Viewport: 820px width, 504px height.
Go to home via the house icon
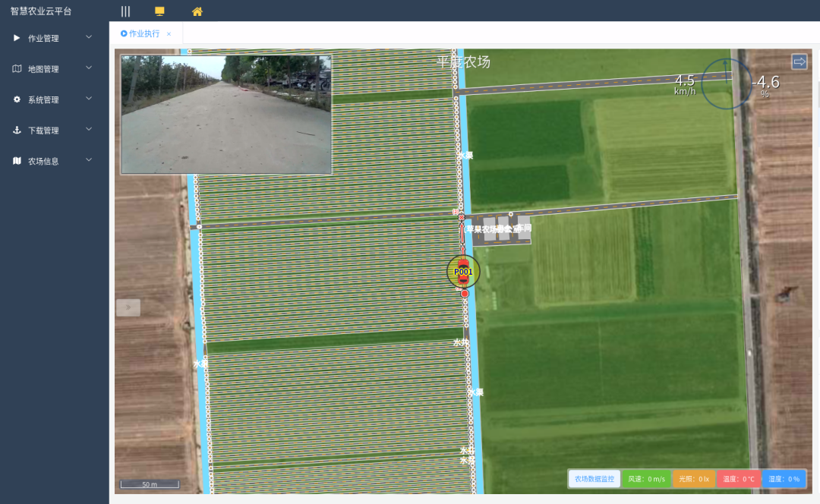(x=197, y=11)
